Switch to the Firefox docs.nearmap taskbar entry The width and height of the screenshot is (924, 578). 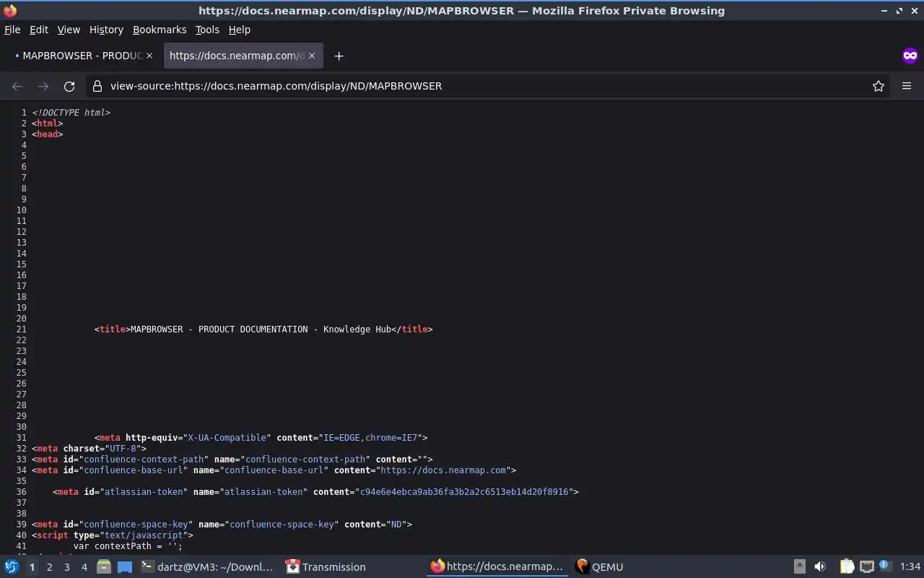tap(497, 567)
